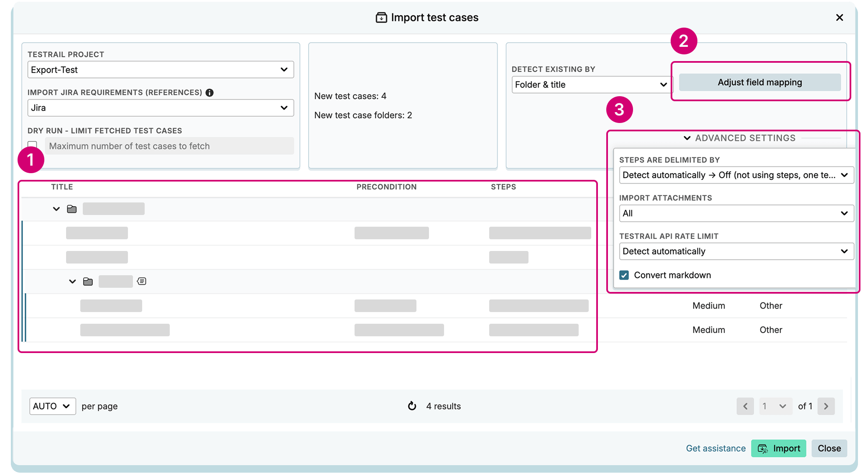Click the import icon in the dialog title
868x476 pixels.
pyautogui.click(x=381, y=17)
